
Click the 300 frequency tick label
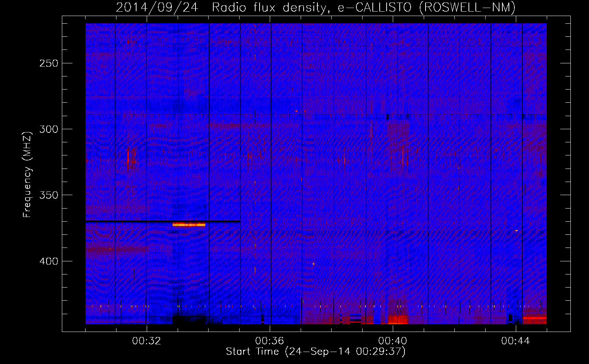[49, 129]
